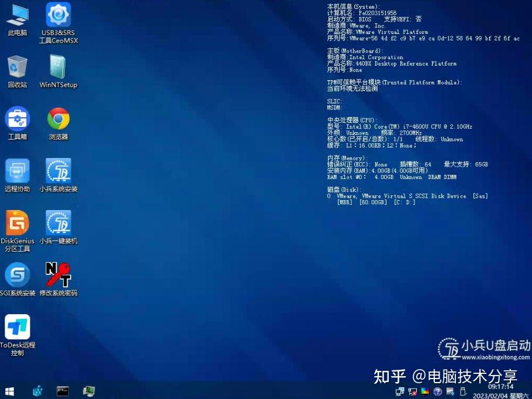Open the 远程协助 remote assistance icon
The height and width of the screenshot is (399, 532).
[x=18, y=176]
